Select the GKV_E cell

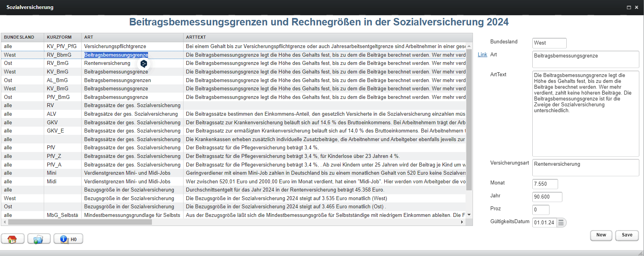[62, 131]
